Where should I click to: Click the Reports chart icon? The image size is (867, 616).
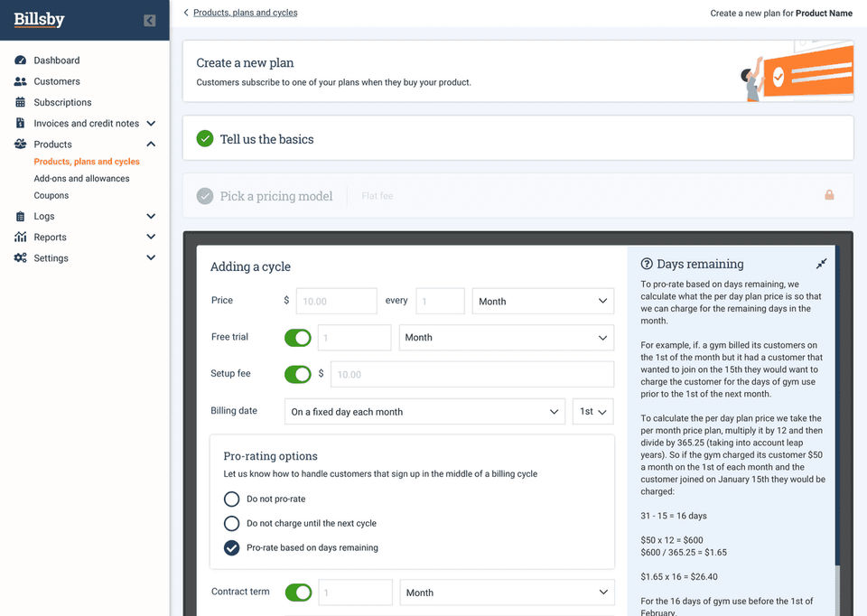[20, 238]
